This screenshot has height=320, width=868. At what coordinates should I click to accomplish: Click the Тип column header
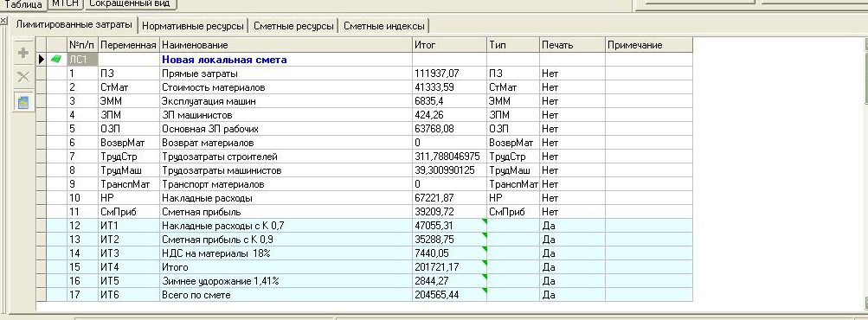pyautogui.click(x=513, y=45)
